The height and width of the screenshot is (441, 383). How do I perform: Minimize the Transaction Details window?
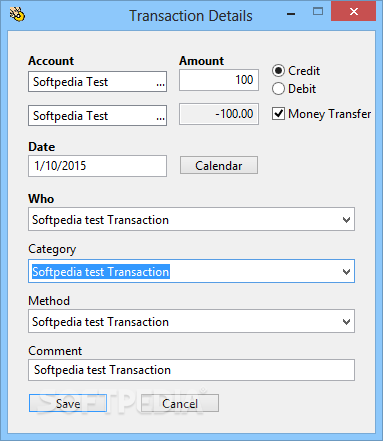pos(291,14)
